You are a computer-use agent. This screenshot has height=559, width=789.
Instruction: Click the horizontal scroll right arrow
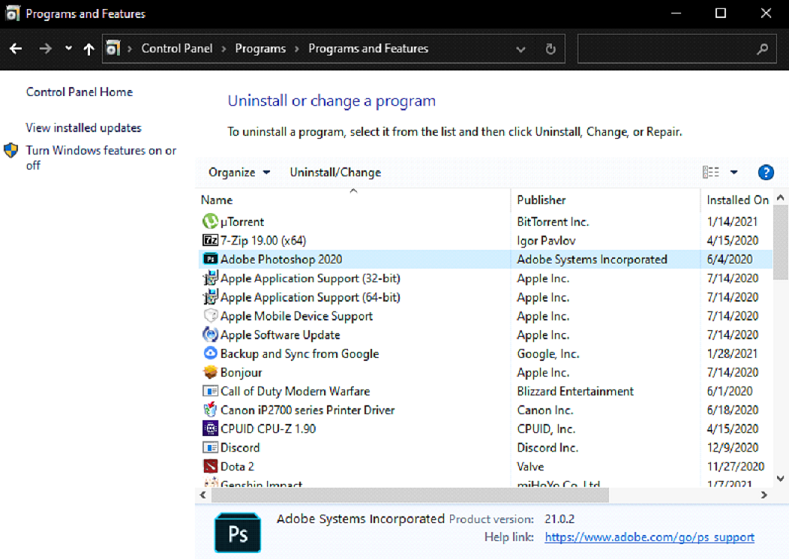point(764,495)
